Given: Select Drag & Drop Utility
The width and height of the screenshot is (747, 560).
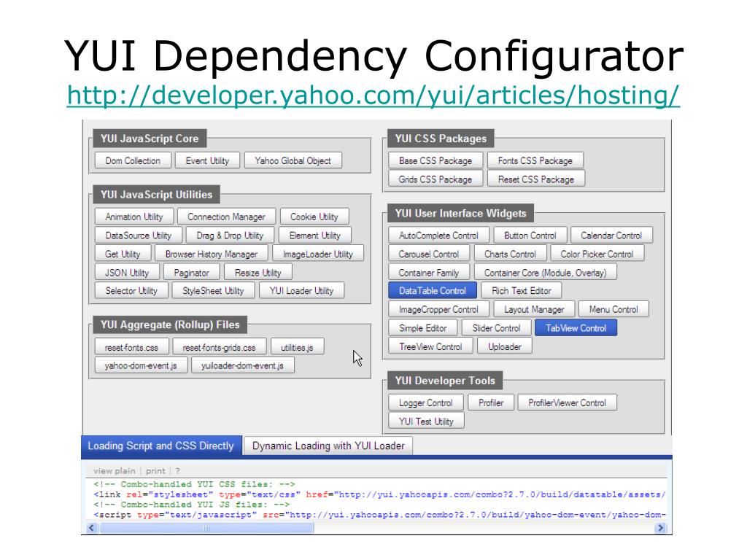Looking at the screenshot, I should pyautogui.click(x=230, y=236).
